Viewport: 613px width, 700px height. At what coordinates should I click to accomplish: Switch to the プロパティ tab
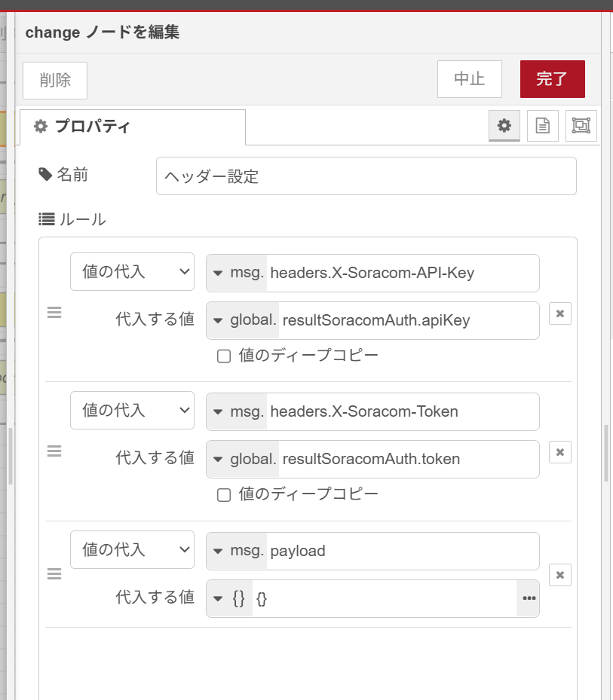pos(133,127)
